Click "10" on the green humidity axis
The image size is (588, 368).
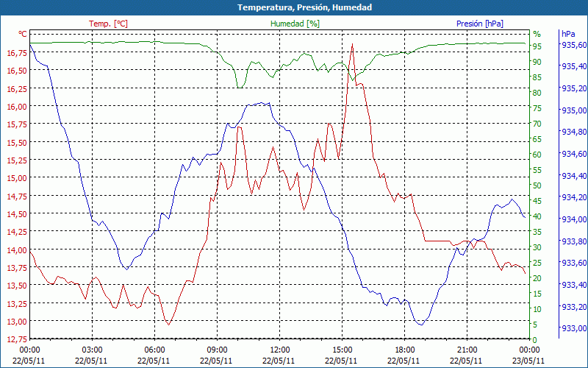(537, 309)
